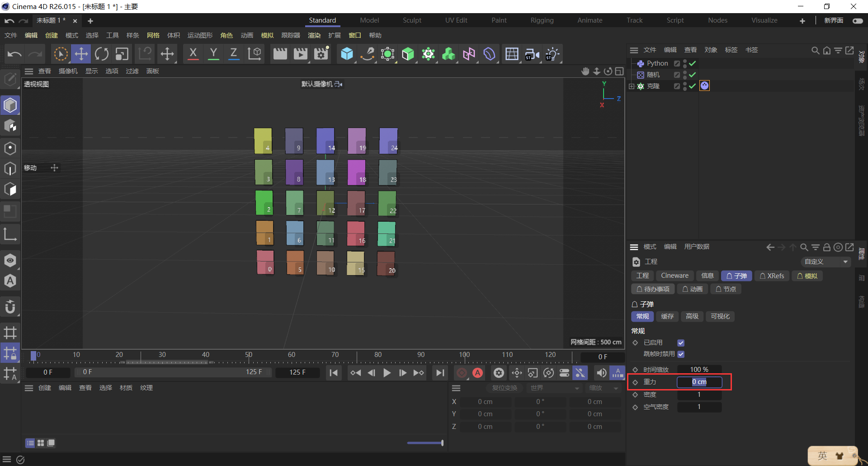Play the animation forward

387,373
